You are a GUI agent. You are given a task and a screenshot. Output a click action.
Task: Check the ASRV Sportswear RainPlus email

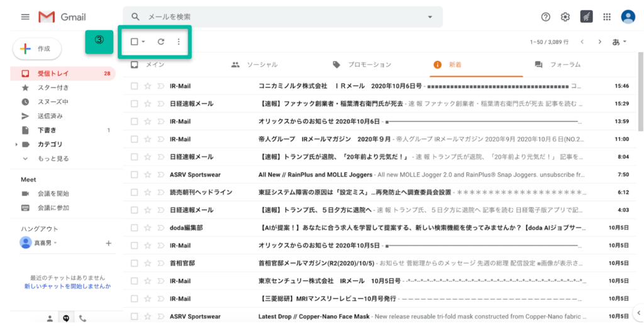134,174
